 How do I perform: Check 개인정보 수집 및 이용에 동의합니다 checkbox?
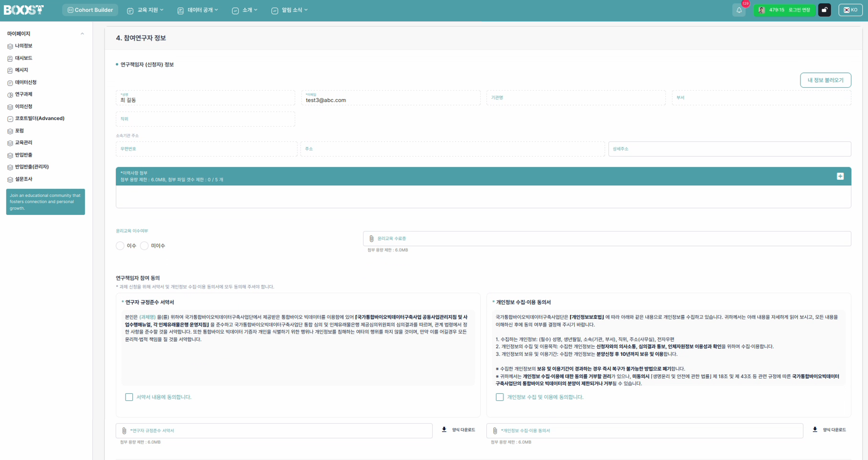pos(500,397)
